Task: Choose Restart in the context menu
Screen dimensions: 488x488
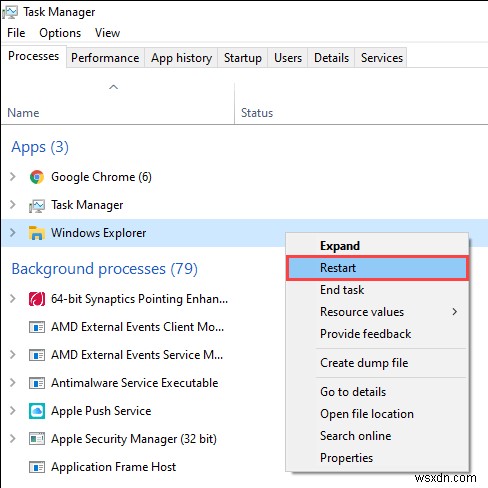Action: tap(377, 268)
